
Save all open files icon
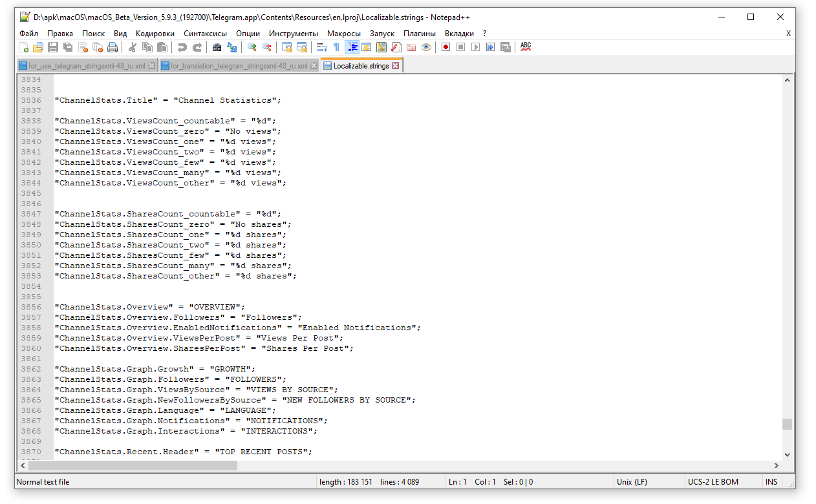(x=68, y=47)
